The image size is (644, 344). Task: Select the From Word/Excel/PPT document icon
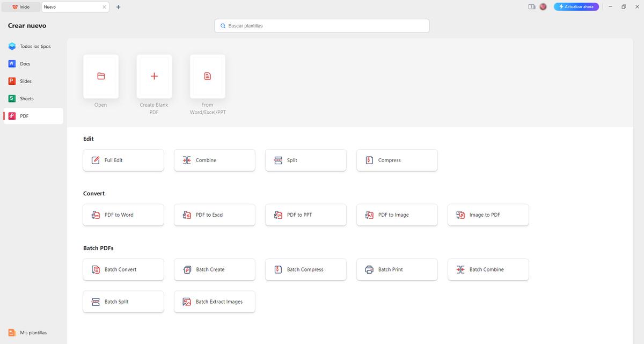coord(207,76)
